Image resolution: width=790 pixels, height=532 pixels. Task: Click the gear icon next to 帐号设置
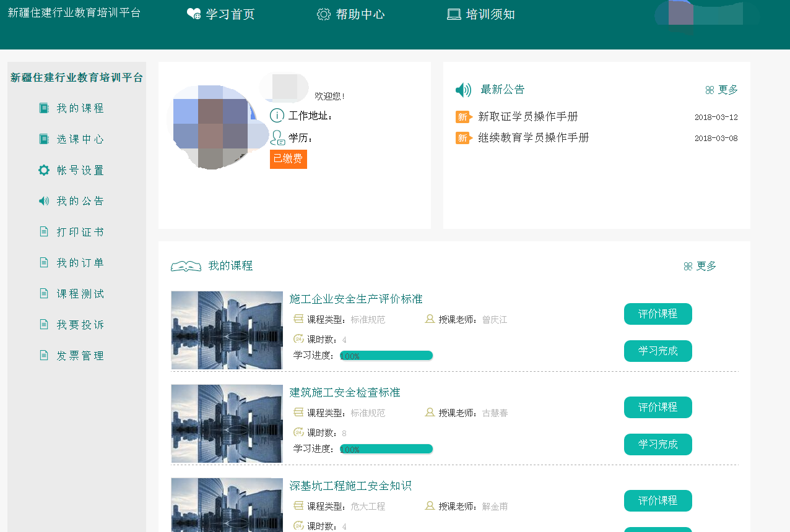(x=44, y=170)
